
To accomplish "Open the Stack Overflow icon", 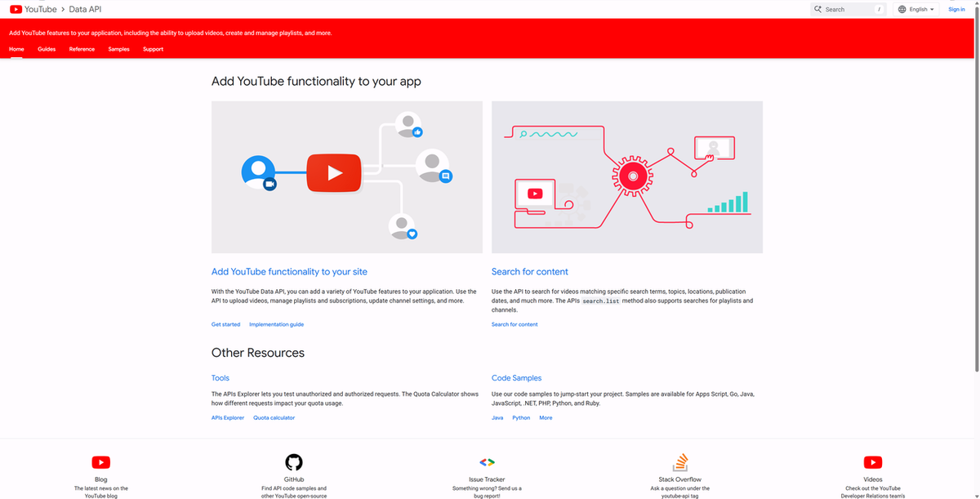I will [x=680, y=462].
